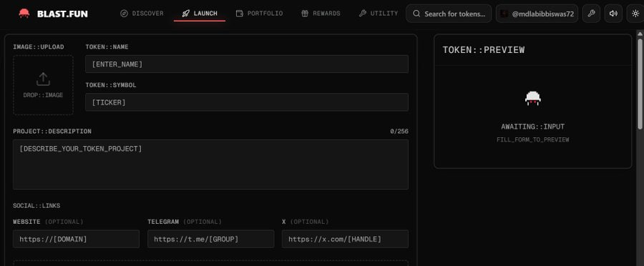Screen dimensions: 644x266
Task: Click the gift icon beside Rewards
Action: 304,14
